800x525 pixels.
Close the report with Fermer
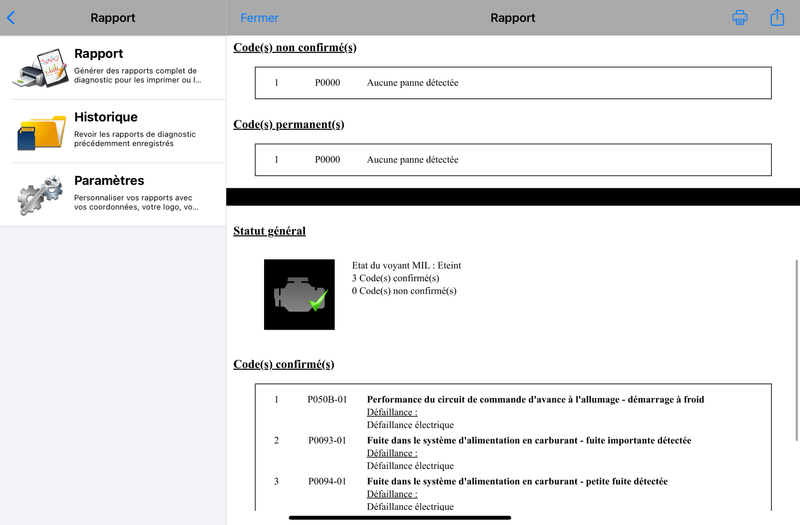[x=259, y=18]
